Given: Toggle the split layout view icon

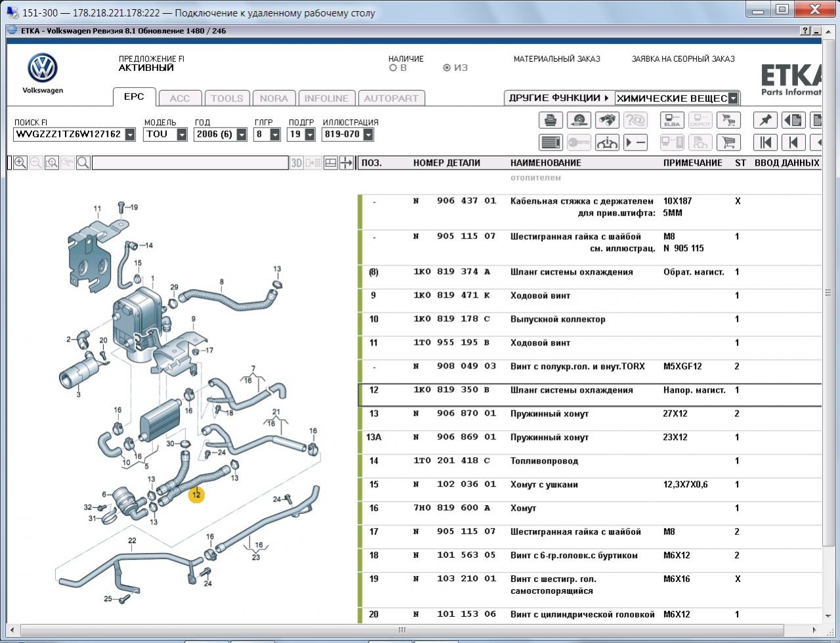Looking at the screenshot, I should [331, 163].
